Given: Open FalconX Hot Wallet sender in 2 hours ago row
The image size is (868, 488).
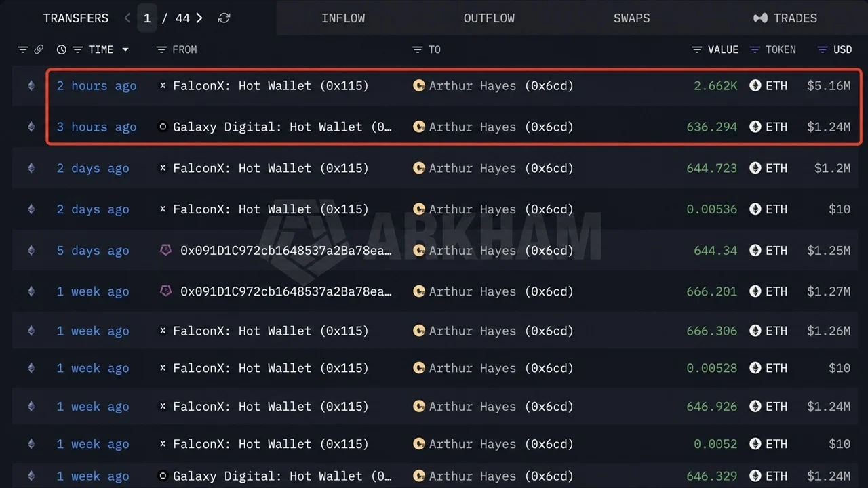Looking at the screenshot, I should pyautogui.click(x=271, y=86).
